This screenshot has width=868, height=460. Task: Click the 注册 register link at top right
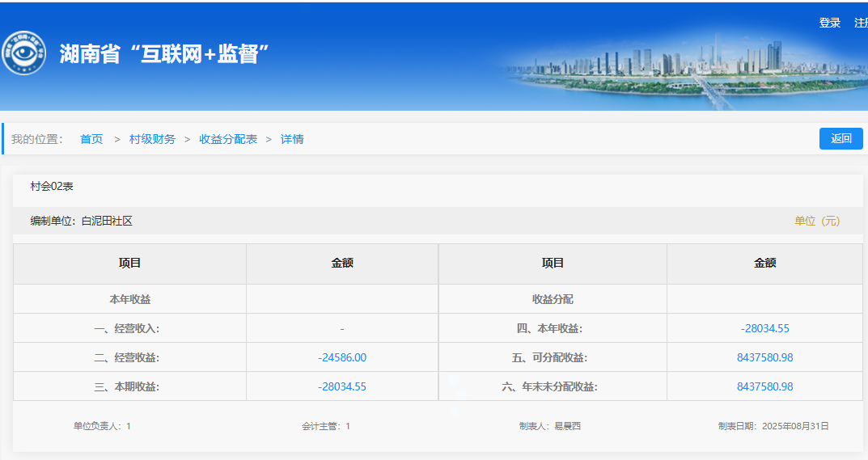click(x=861, y=23)
